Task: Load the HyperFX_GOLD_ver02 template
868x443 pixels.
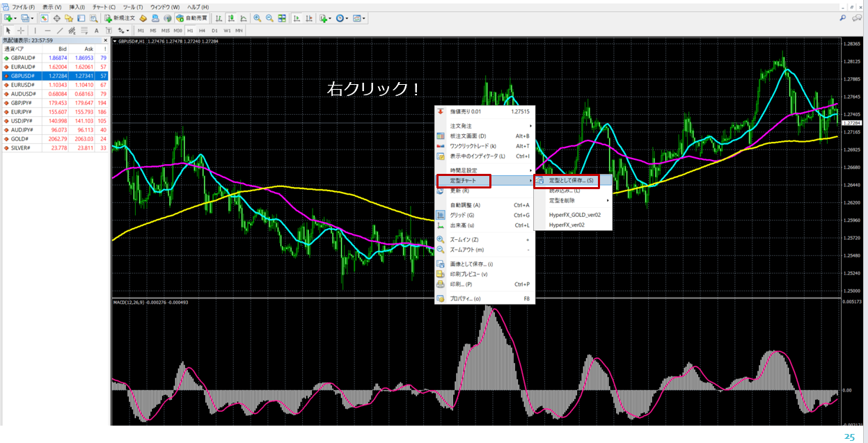Action: click(x=574, y=215)
